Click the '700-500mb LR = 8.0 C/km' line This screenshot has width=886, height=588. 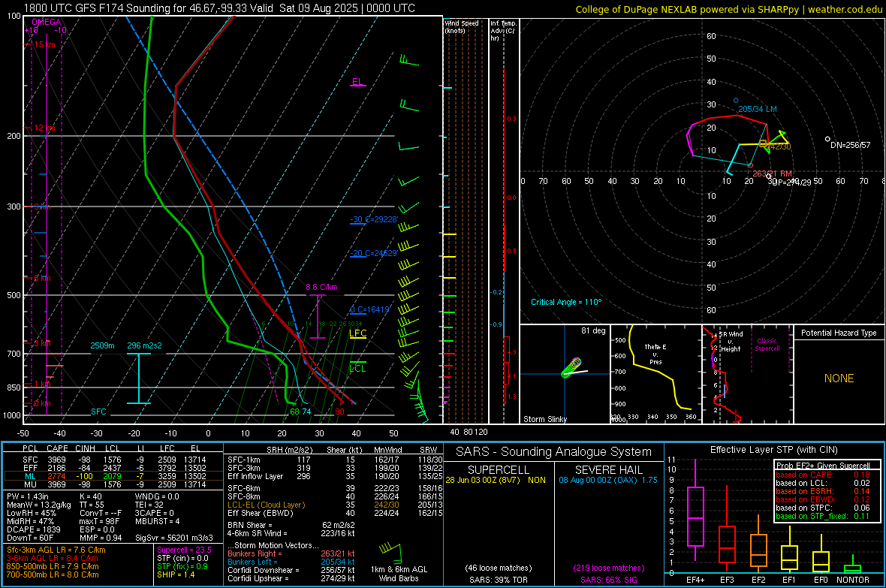[x=53, y=574]
